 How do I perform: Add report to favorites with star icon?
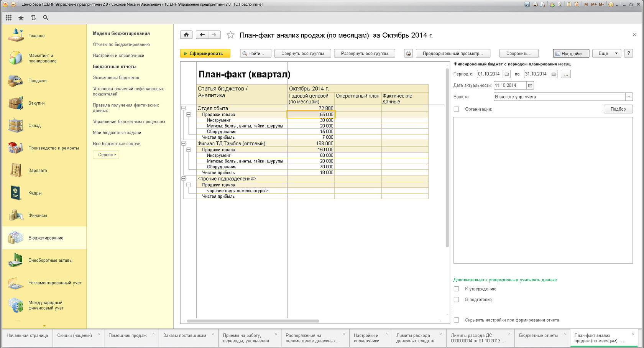(230, 35)
